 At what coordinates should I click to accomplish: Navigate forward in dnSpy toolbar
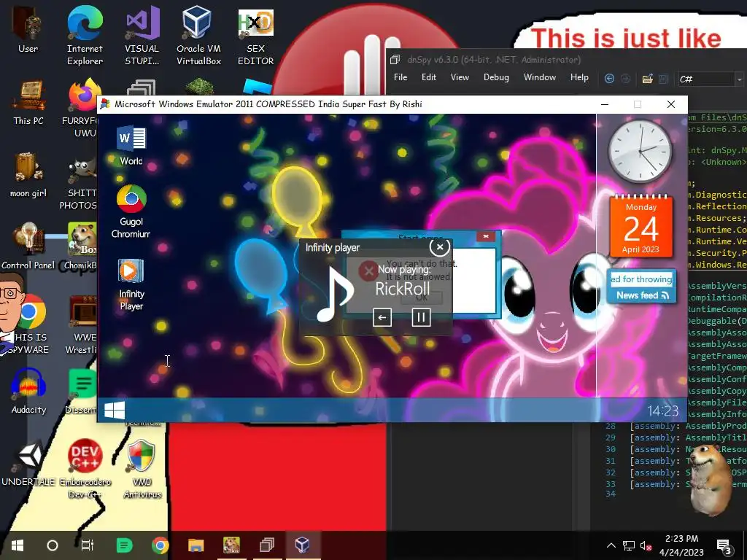coord(626,79)
